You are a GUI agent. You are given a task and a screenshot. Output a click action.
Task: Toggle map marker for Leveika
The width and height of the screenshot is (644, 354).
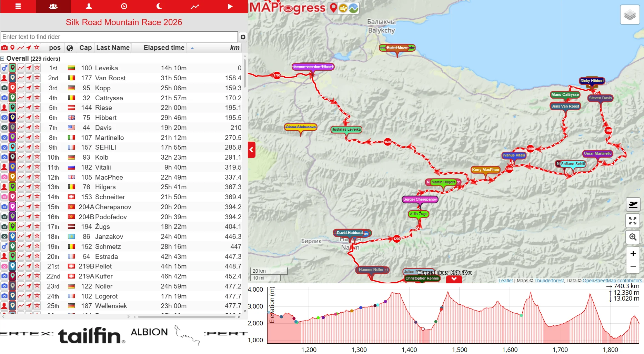coord(12,68)
